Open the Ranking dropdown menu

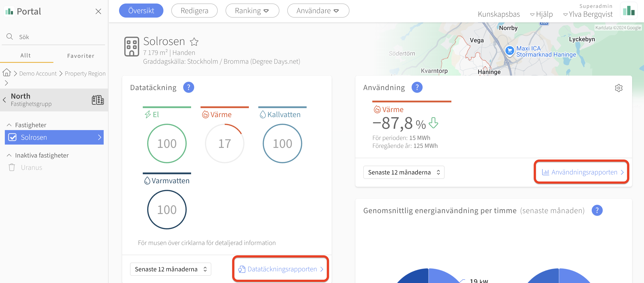tap(252, 11)
